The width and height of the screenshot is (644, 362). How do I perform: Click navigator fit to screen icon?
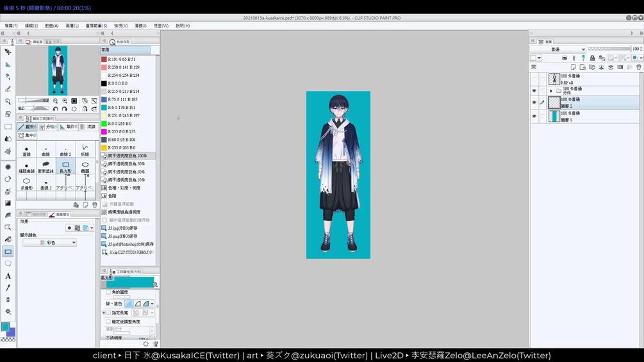tap(74, 101)
